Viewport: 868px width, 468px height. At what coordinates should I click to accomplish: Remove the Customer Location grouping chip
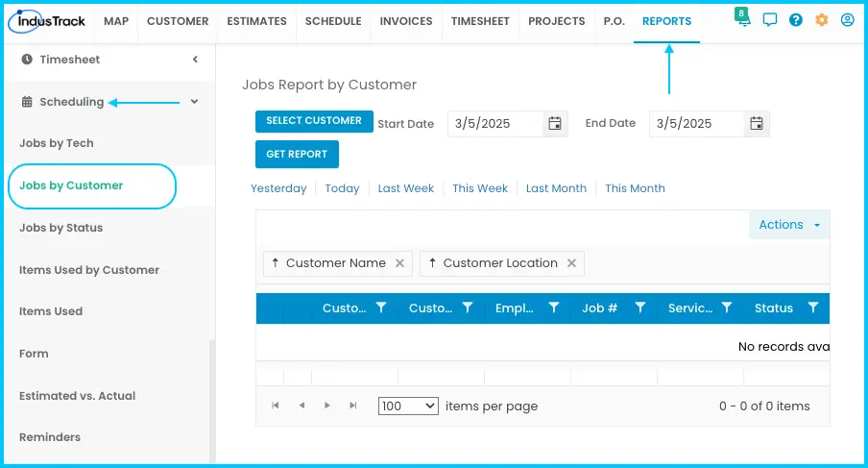click(x=572, y=263)
